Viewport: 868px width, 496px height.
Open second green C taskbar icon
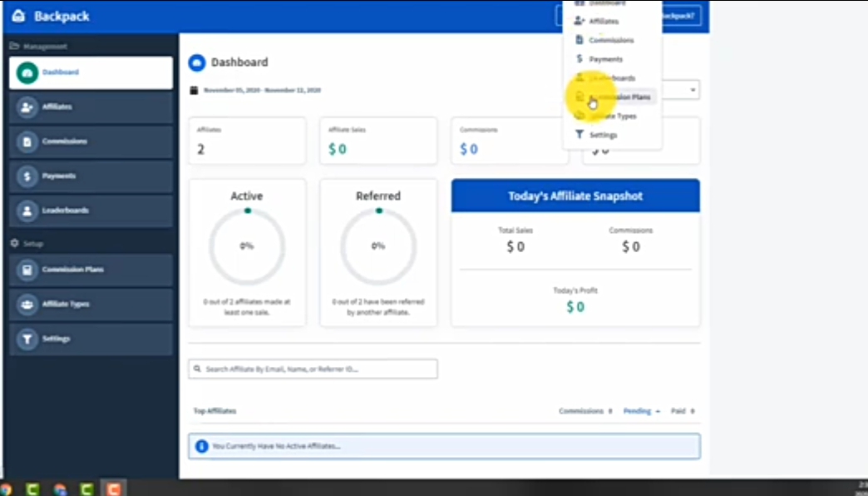point(86,489)
